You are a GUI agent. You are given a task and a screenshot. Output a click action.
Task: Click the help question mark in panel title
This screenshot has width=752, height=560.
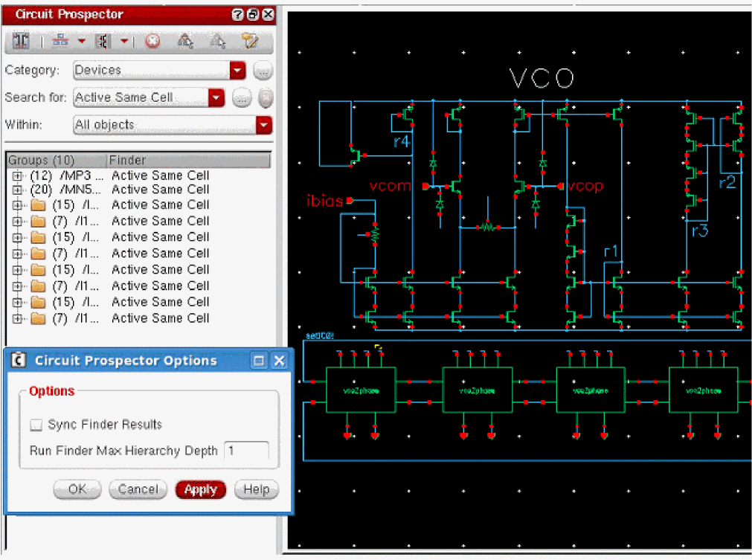[x=237, y=15]
